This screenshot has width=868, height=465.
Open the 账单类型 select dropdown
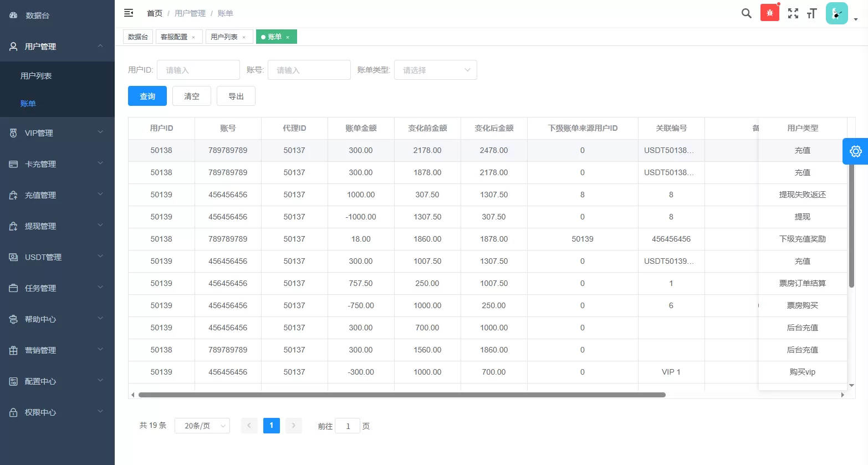(435, 69)
